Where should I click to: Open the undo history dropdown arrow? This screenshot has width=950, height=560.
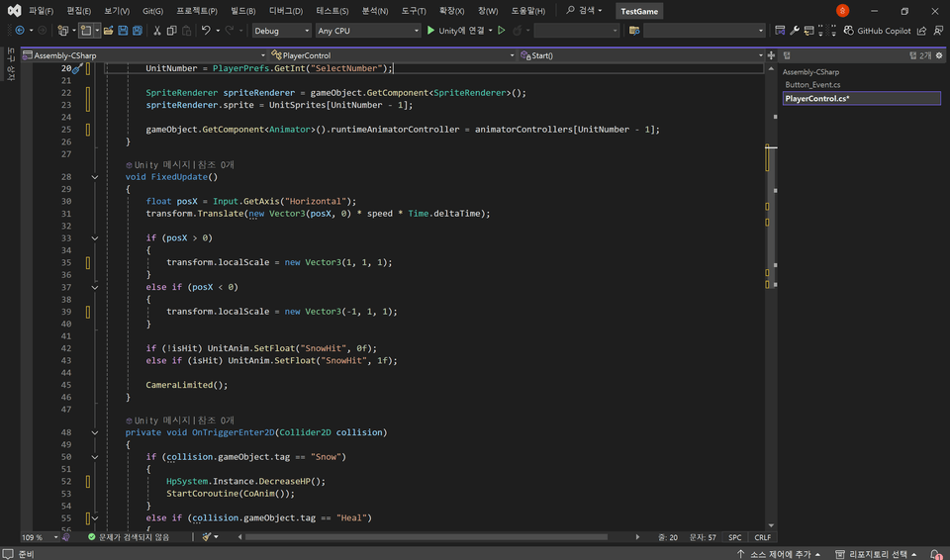tap(218, 31)
